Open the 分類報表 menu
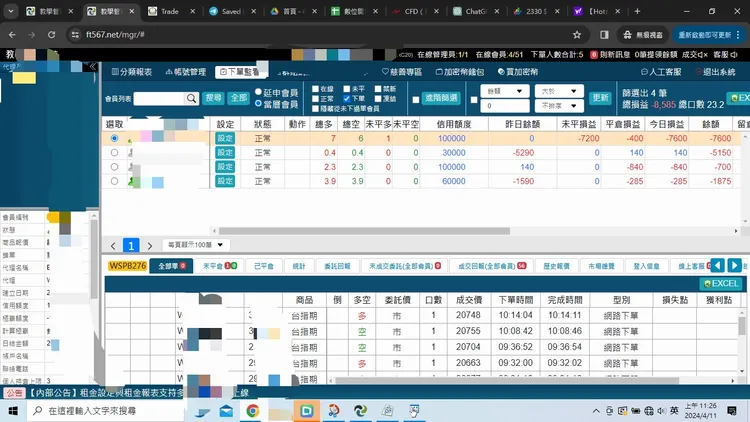 tap(132, 72)
